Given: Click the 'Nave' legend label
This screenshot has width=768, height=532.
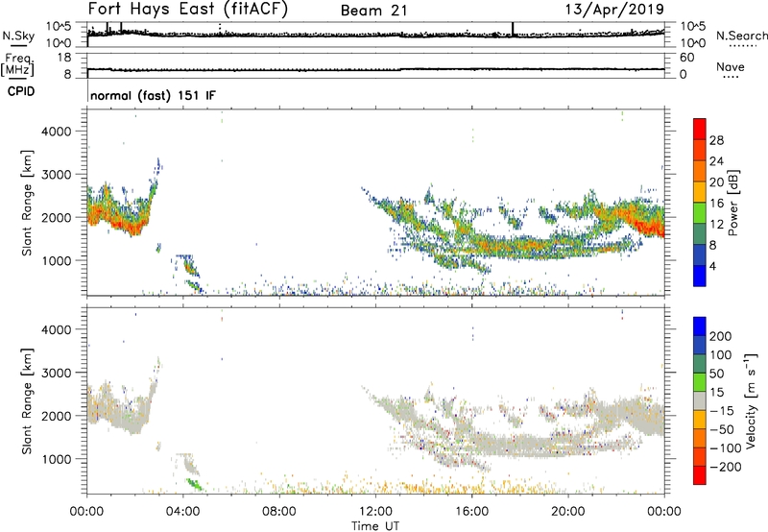Looking at the screenshot, I should coord(731,66).
